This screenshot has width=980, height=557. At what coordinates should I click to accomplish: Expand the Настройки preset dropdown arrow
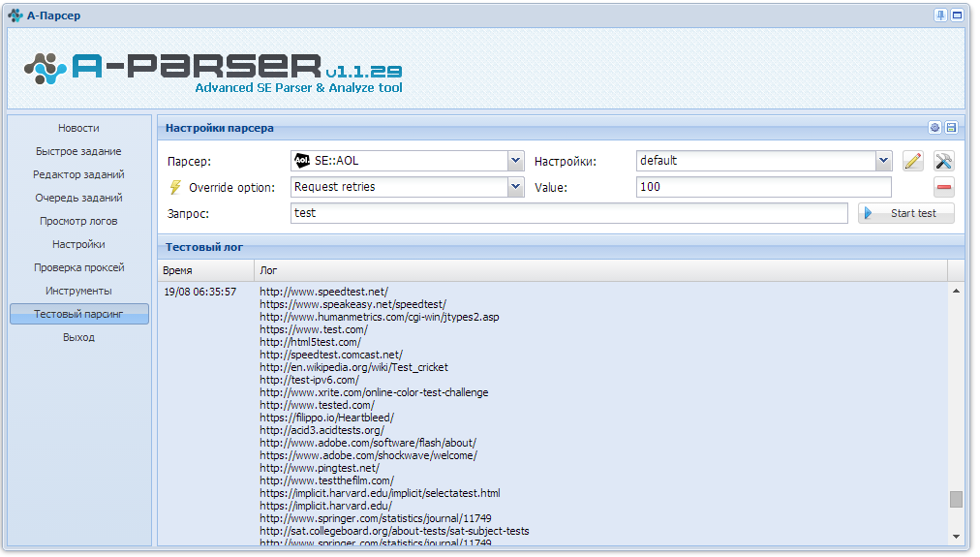point(883,161)
